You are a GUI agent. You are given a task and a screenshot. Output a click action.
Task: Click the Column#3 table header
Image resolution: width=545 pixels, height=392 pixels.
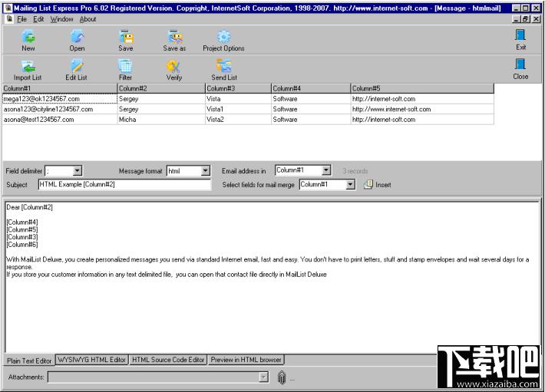pyautogui.click(x=239, y=88)
